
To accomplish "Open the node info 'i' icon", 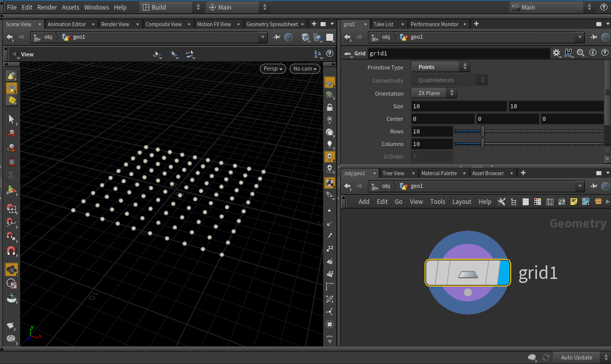I will tap(592, 53).
